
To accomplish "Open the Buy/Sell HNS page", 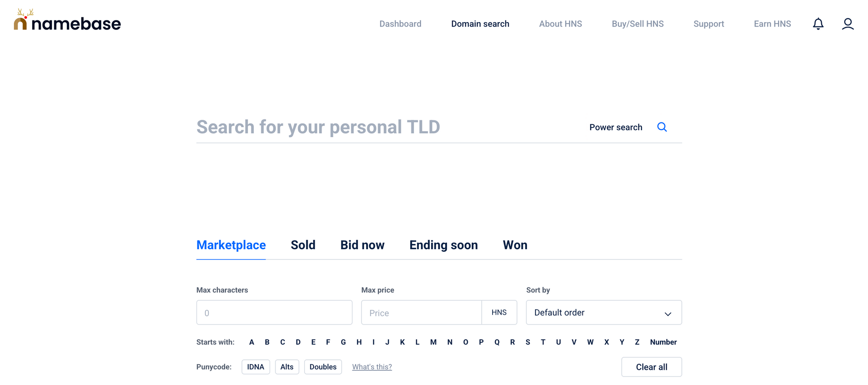I will click(x=638, y=24).
